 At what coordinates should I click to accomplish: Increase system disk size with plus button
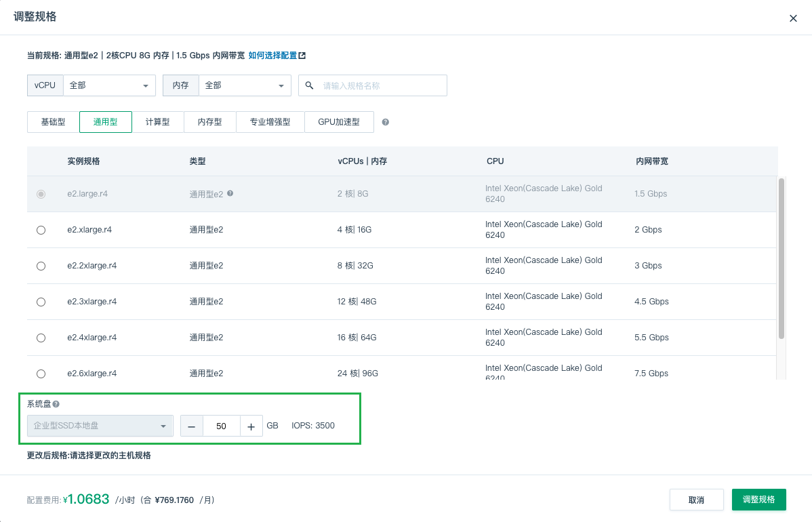pyautogui.click(x=251, y=426)
